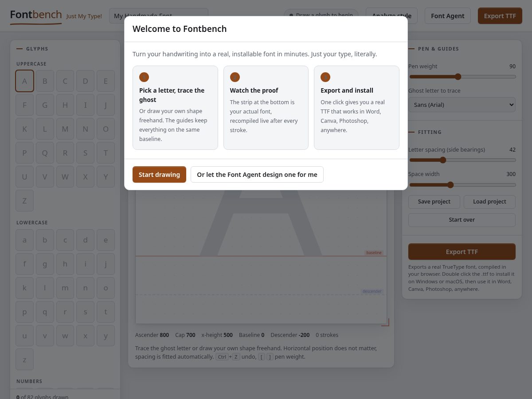The image size is (532, 399).
Task: Select uppercase glyph O
Action: [106, 129]
